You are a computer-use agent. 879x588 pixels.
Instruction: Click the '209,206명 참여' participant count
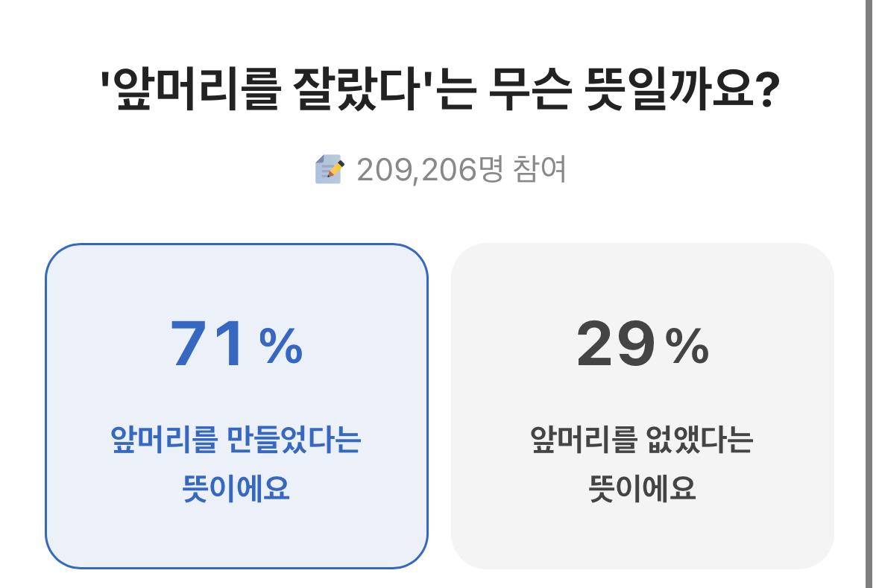click(x=461, y=170)
